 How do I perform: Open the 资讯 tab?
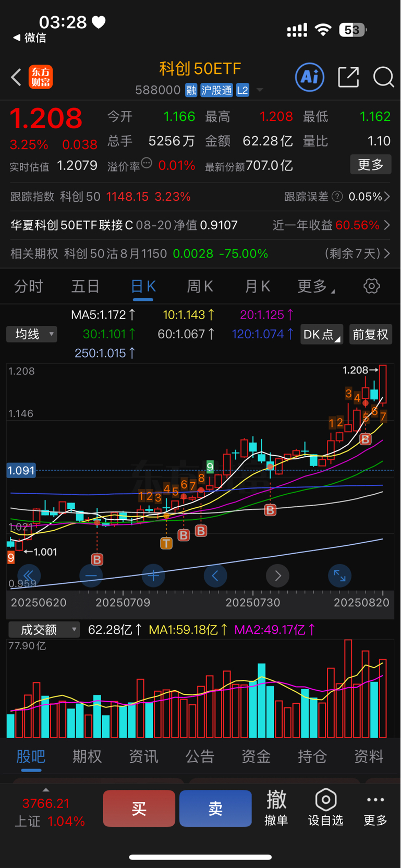(x=143, y=756)
